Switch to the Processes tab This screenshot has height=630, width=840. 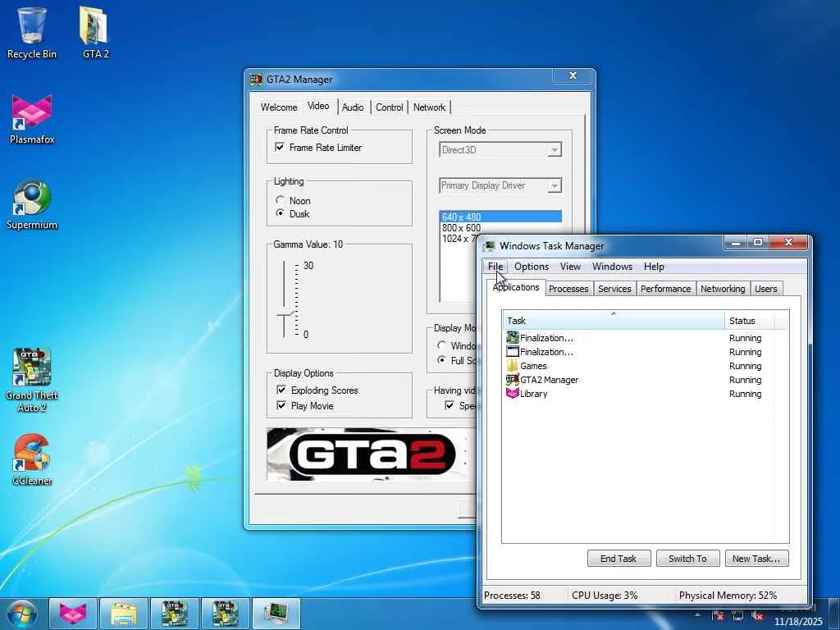568,289
